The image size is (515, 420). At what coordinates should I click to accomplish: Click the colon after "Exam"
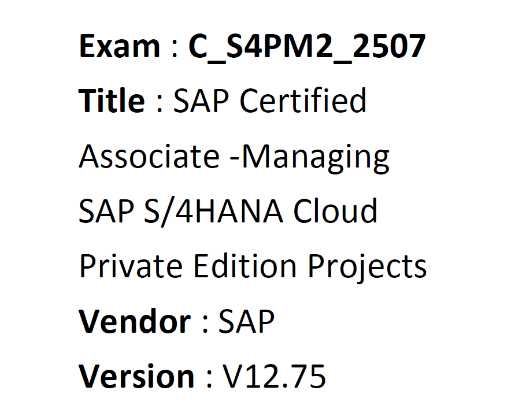click(175, 51)
